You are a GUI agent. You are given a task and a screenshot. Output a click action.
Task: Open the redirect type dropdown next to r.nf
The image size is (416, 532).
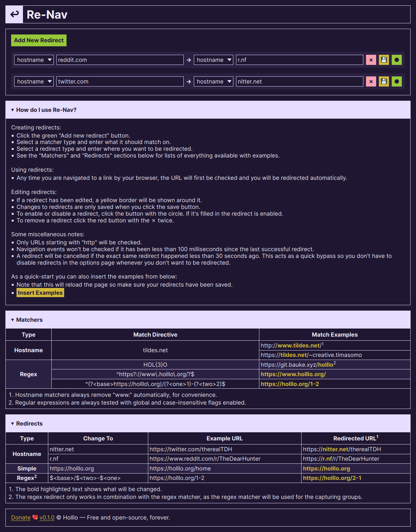(x=213, y=60)
